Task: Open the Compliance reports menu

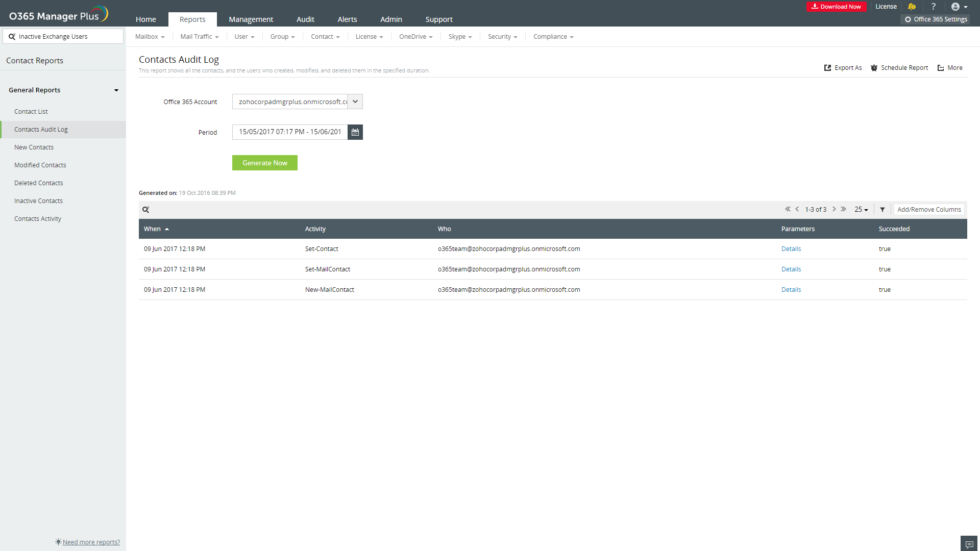Action: tap(553, 36)
